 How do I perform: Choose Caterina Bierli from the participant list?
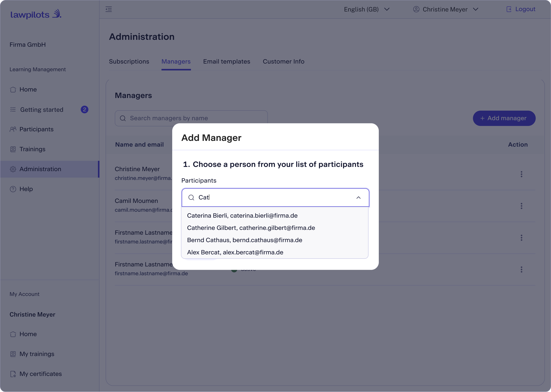[242, 216]
